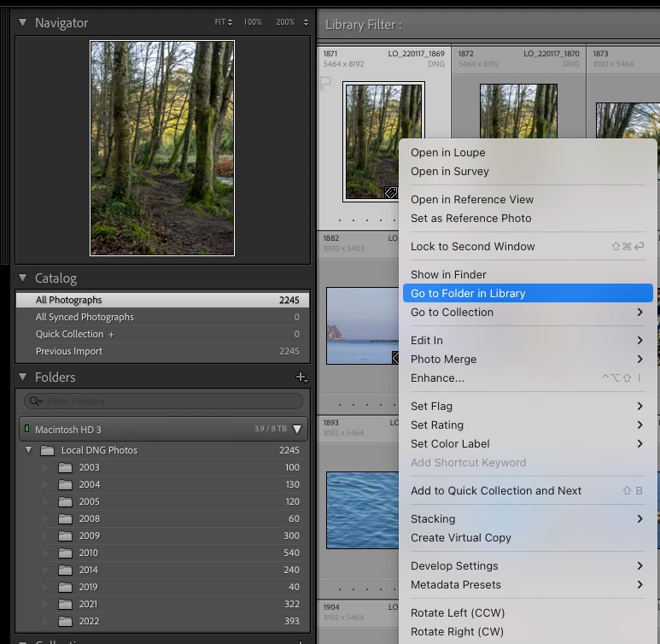660x644 pixels.
Task: Click the Macintosh HD 3 status indicator
Action: (27, 429)
